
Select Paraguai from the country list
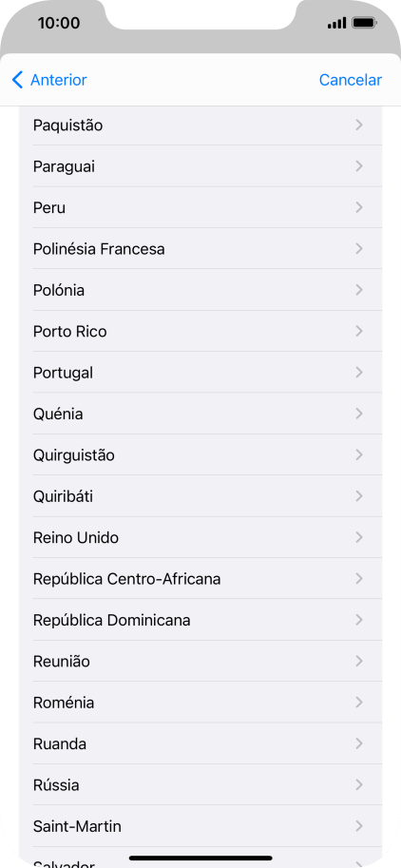[x=200, y=166]
